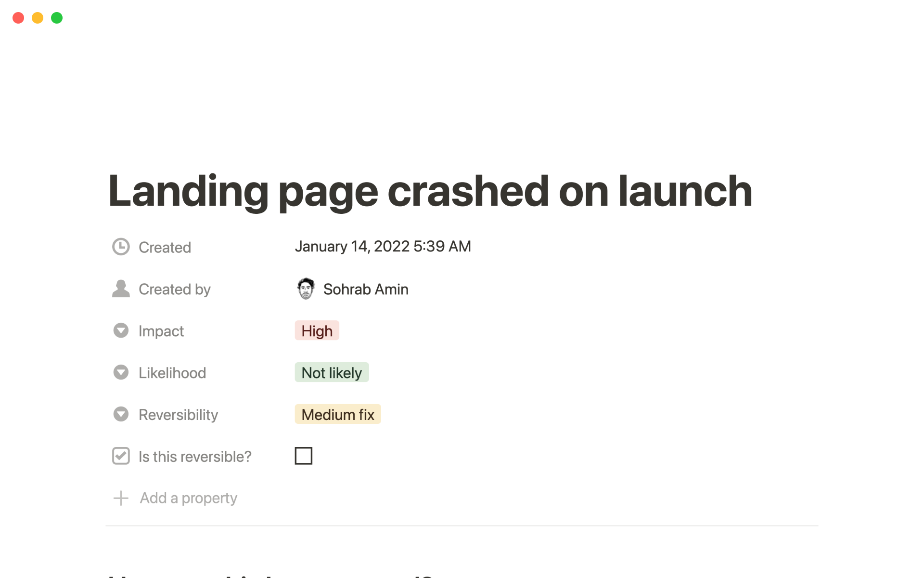924x578 pixels.
Task: Click the clock icon beside Created
Action: click(121, 247)
